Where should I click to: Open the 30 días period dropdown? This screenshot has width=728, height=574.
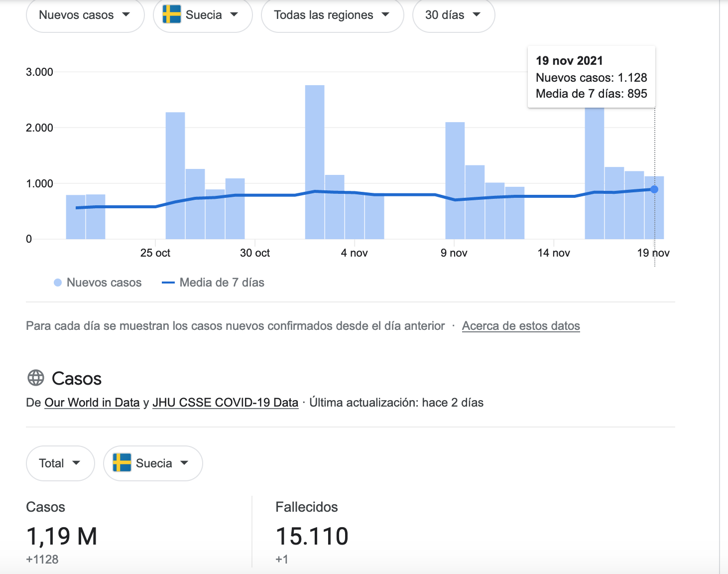tap(454, 15)
